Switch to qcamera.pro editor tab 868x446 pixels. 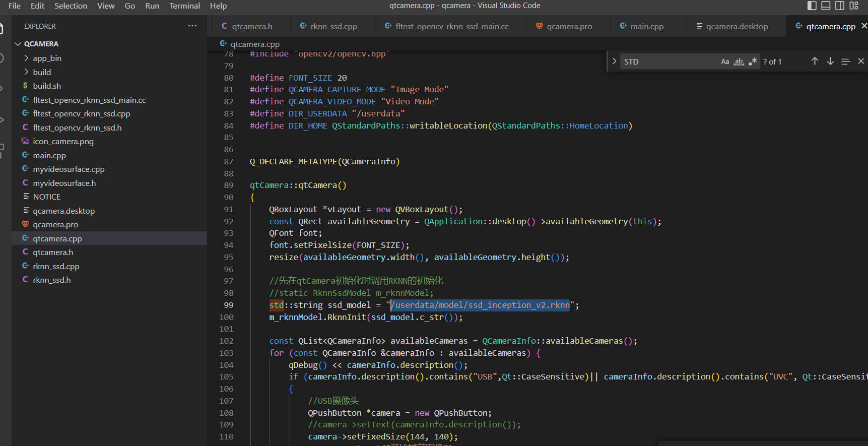point(569,26)
